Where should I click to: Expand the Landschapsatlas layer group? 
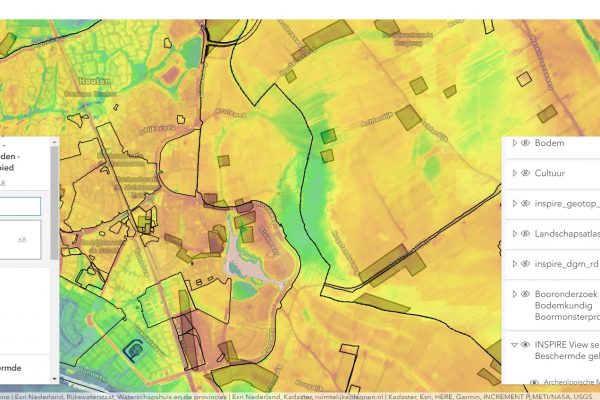coord(514,234)
